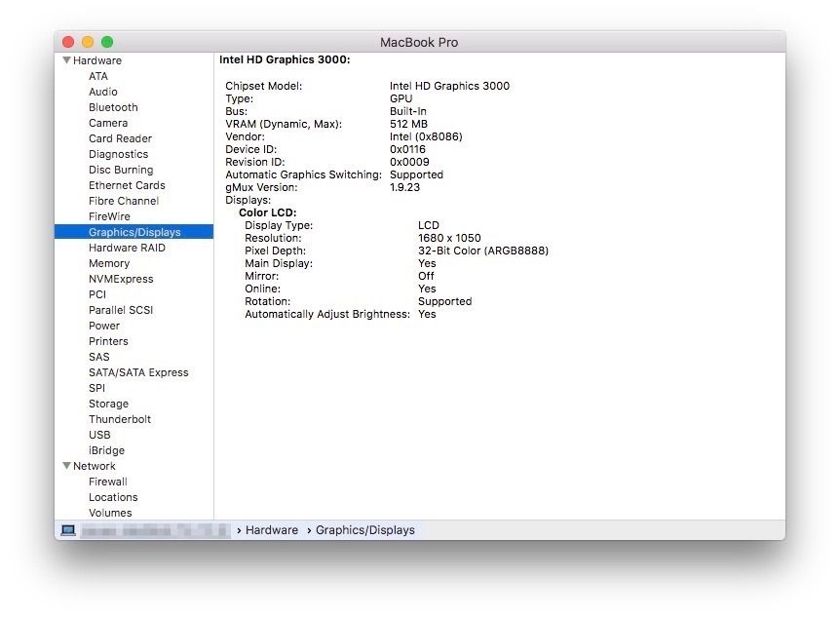The width and height of the screenshot is (840, 618).
Task: Click Graphics/Displays in the bottom path bar
Action: pyautogui.click(x=364, y=530)
